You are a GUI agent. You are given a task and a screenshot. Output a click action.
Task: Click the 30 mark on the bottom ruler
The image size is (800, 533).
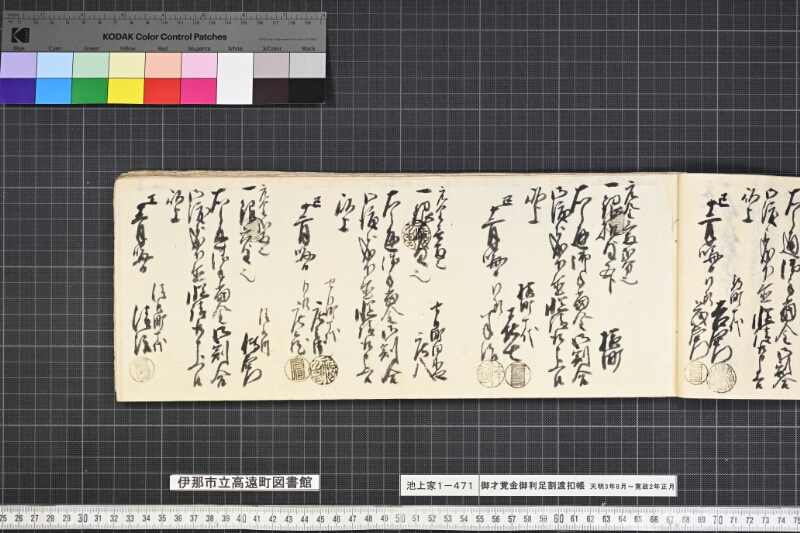[83, 518]
